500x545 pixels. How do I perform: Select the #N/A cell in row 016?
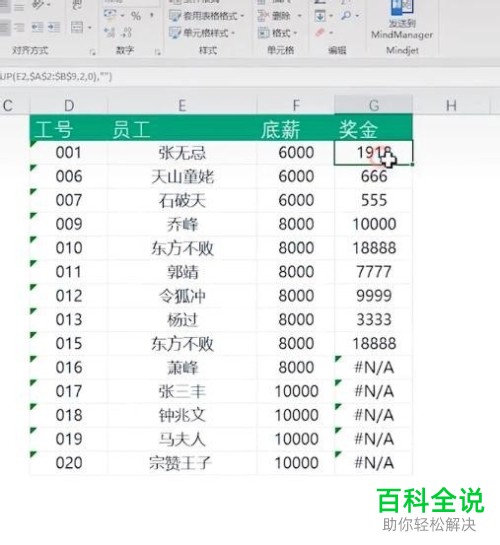pyautogui.click(x=374, y=368)
